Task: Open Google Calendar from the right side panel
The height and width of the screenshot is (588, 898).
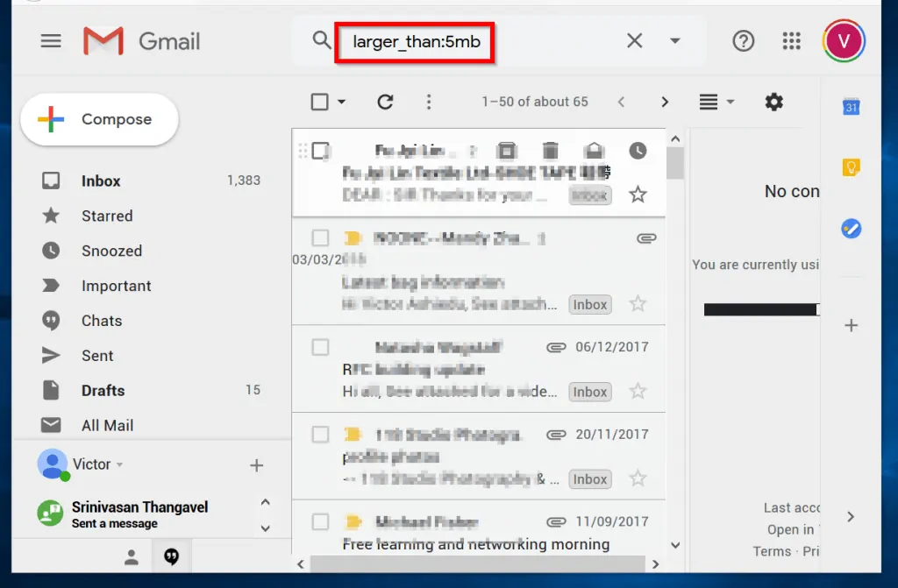Action: [x=851, y=107]
